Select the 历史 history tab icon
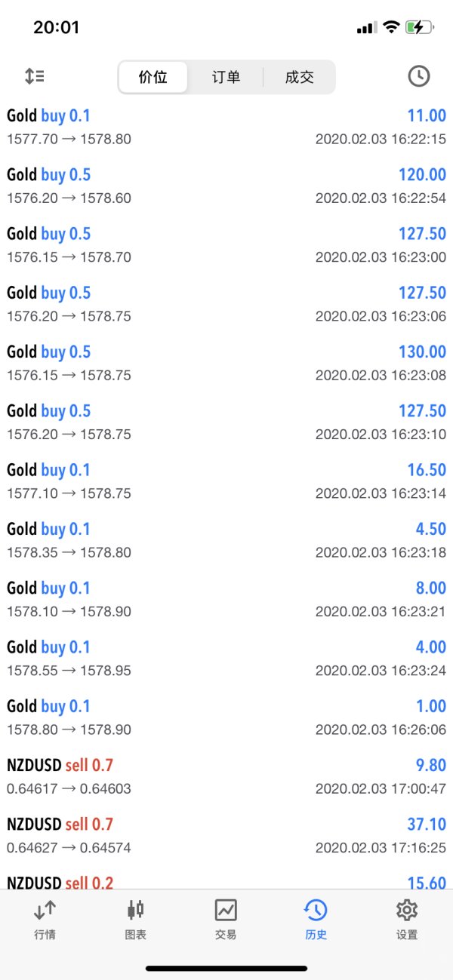The height and width of the screenshot is (980, 453). pos(316,910)
